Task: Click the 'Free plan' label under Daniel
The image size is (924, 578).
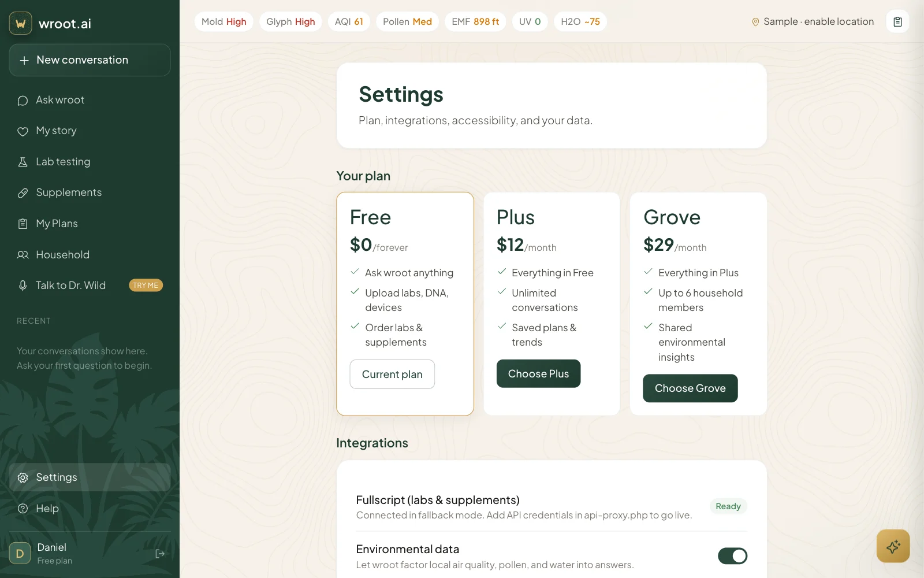Action: coord(55,561)
